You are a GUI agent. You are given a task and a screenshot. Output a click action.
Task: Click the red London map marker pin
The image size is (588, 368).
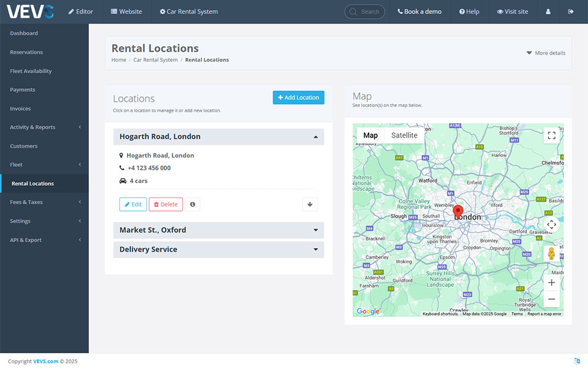(x=458, y=210)
